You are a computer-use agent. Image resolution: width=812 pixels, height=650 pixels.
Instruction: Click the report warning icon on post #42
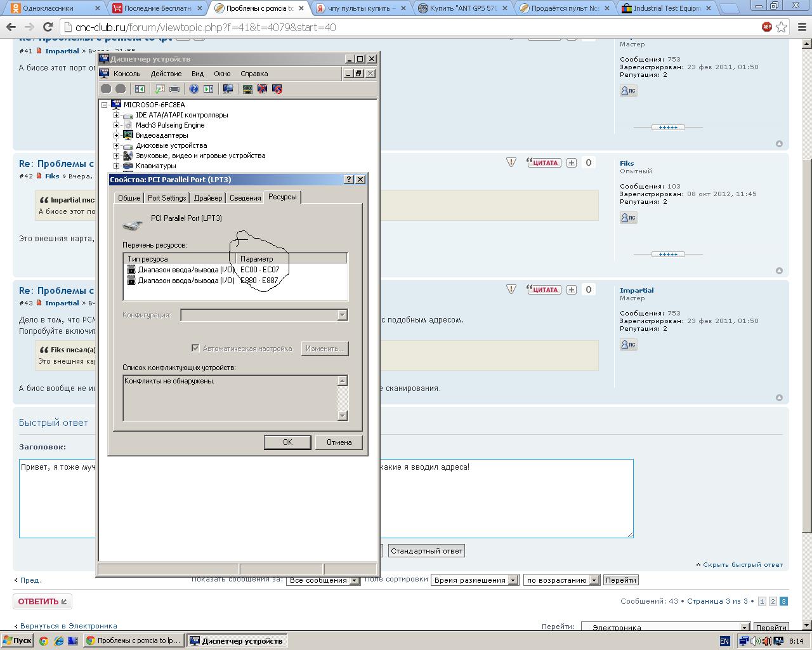(511, 162)
